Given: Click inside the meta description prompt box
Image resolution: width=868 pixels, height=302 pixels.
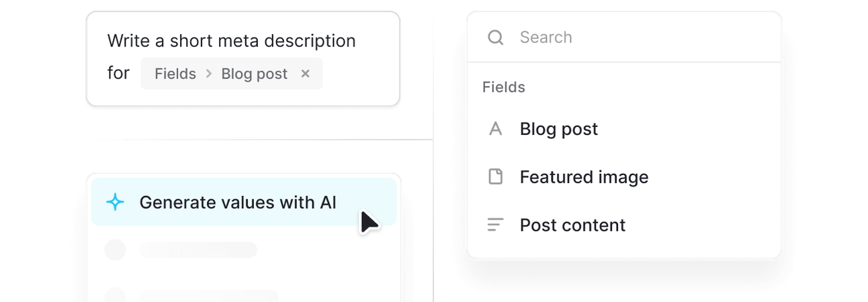Looking at the screenshot, I should (x=243, y=59).
